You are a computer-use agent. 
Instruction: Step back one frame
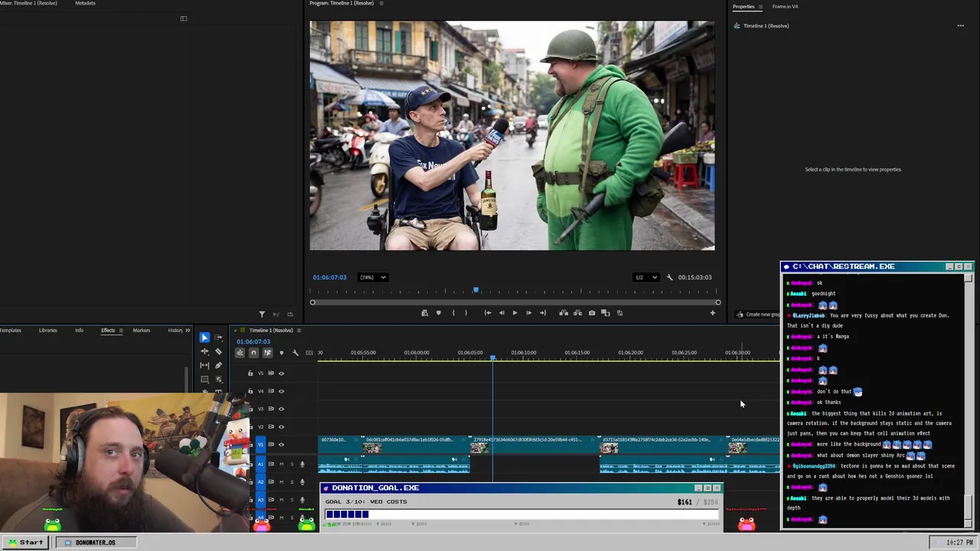[501, 313]
